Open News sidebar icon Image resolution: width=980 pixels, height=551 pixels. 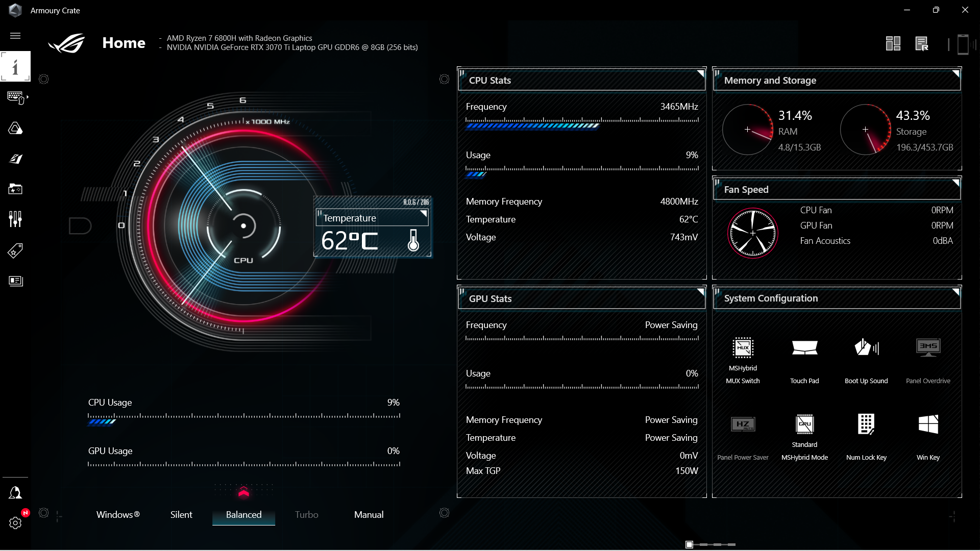[x=15, y=281]
